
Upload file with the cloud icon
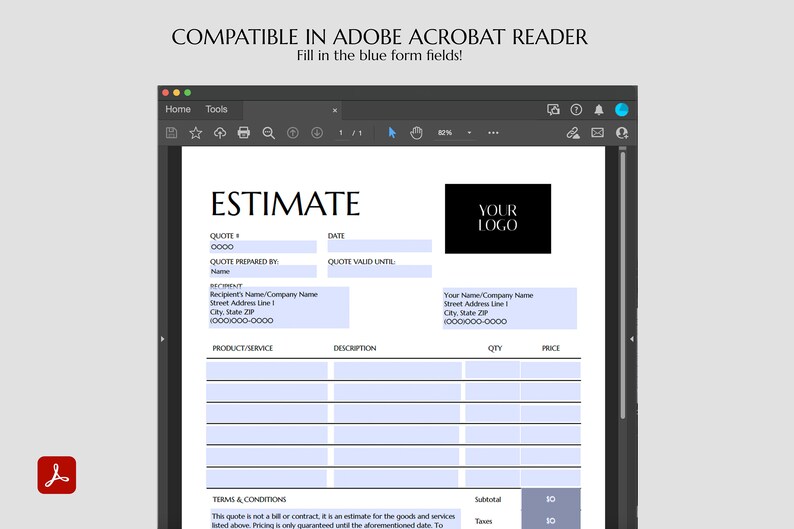click(x=220, y=133)
